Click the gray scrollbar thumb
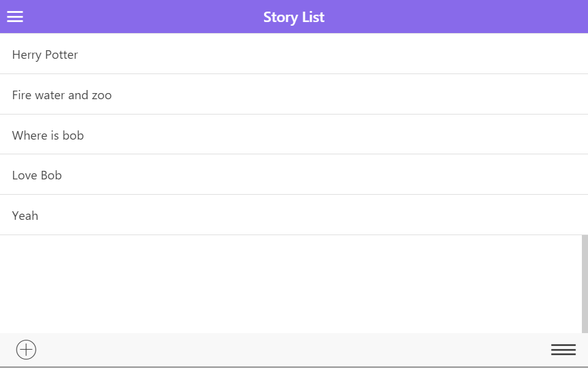Viewport: 588px width, 368px height. (584, 284)
